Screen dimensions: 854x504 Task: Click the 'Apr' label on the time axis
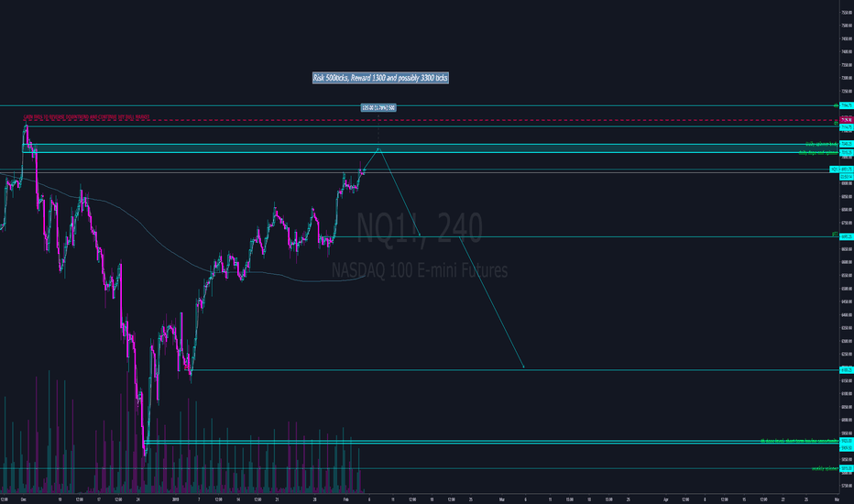[x=665, y=499]
